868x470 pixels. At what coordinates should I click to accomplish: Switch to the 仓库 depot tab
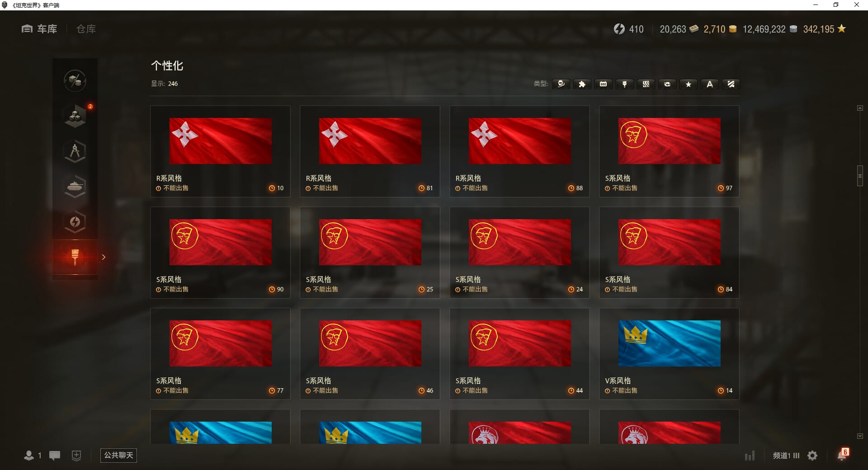coord(86,29)
